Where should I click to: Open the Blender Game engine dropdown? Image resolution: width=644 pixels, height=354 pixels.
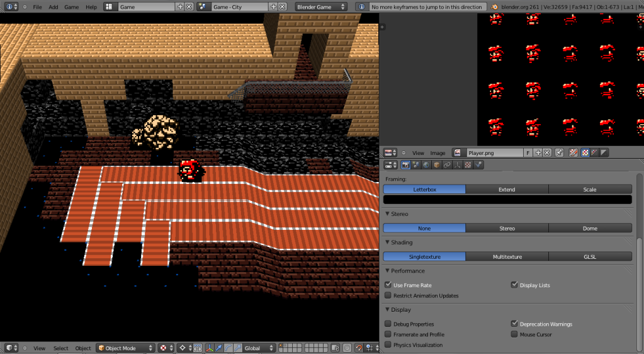click(x=321, y=7)
